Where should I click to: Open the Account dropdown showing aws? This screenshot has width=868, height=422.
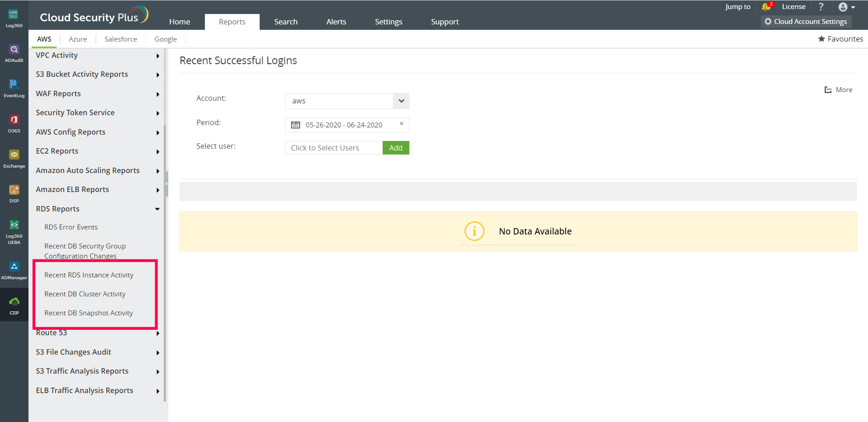click(347, 101)
